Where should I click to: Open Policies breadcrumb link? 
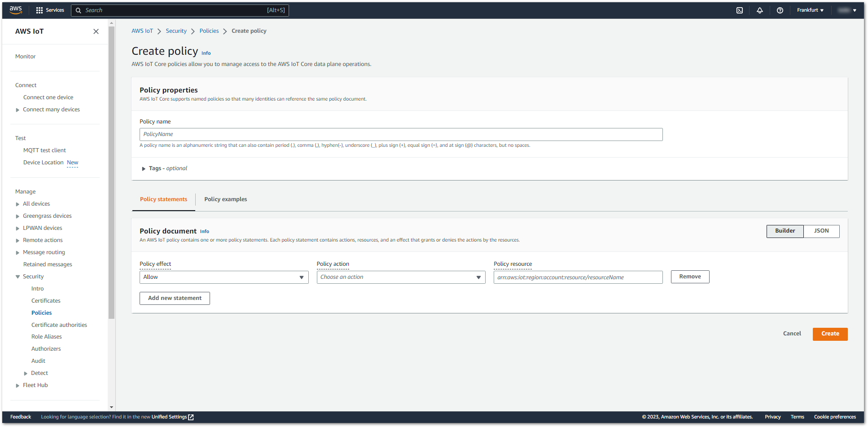click(x=209, y=31)
